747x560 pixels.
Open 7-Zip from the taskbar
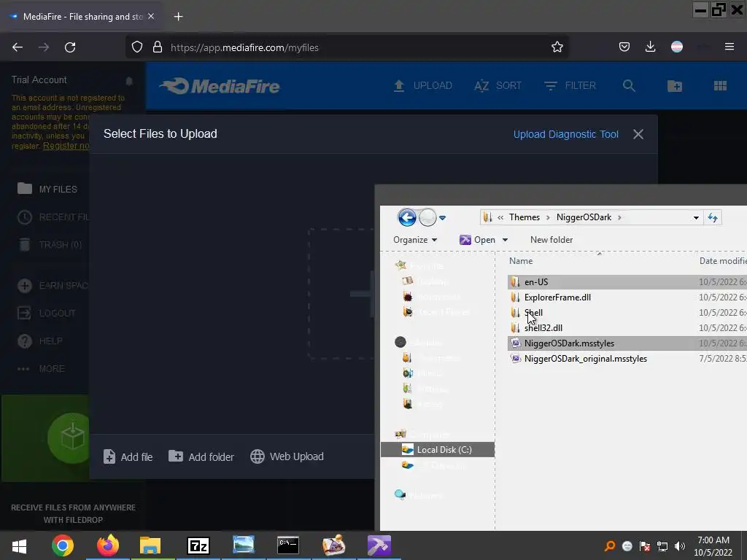click(198, 545)
